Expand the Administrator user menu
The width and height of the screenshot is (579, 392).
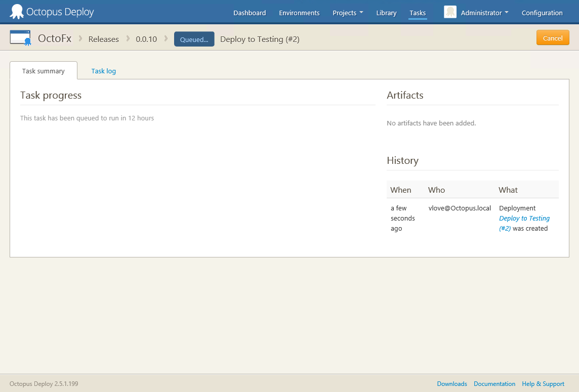[484, 13]
